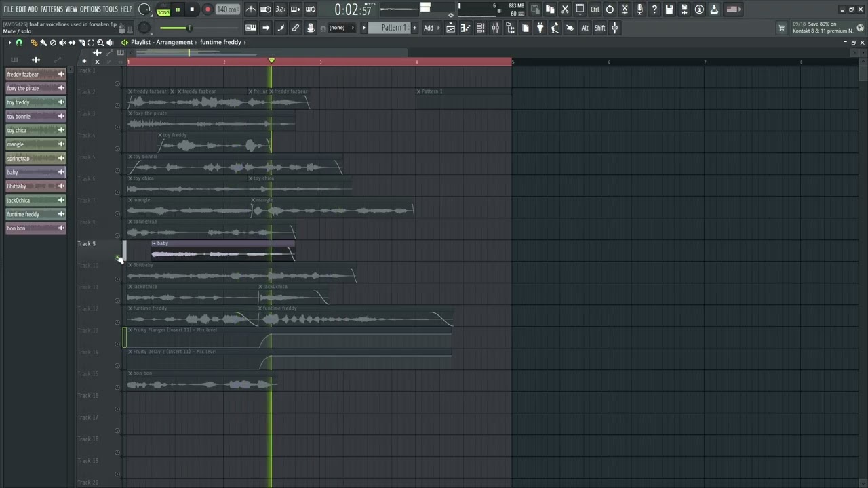The height and width of the screenshot is (488, 868).
Task: Open the Browser panel icon
Action: [x=510, y=28]
